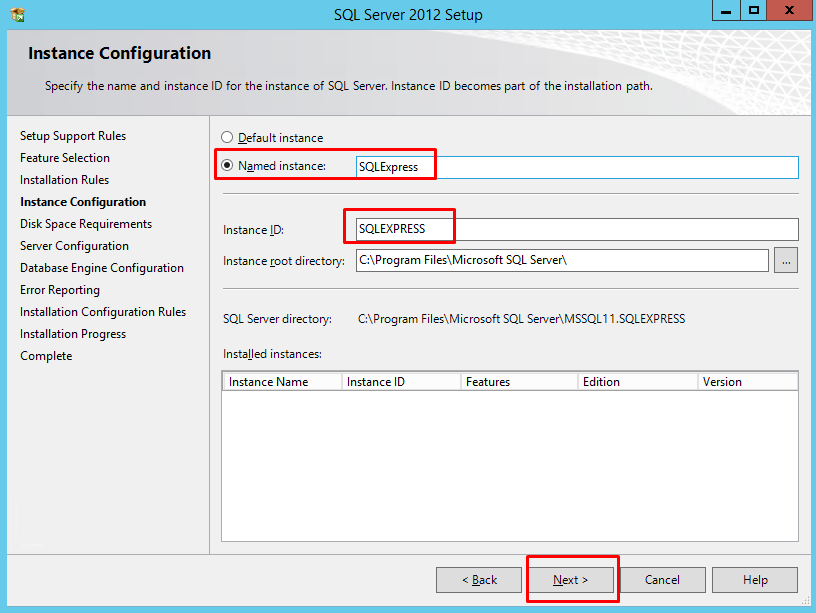
Task: Select Installation Configuration Rules step
Action: (103, 312)
